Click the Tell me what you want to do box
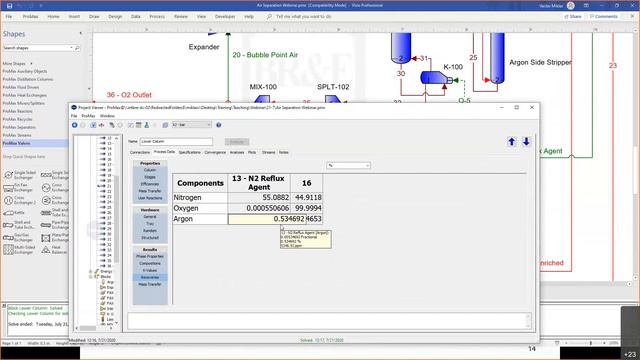Image resolution: width=640 pixels, height=360 pixels. pos(304,16)
